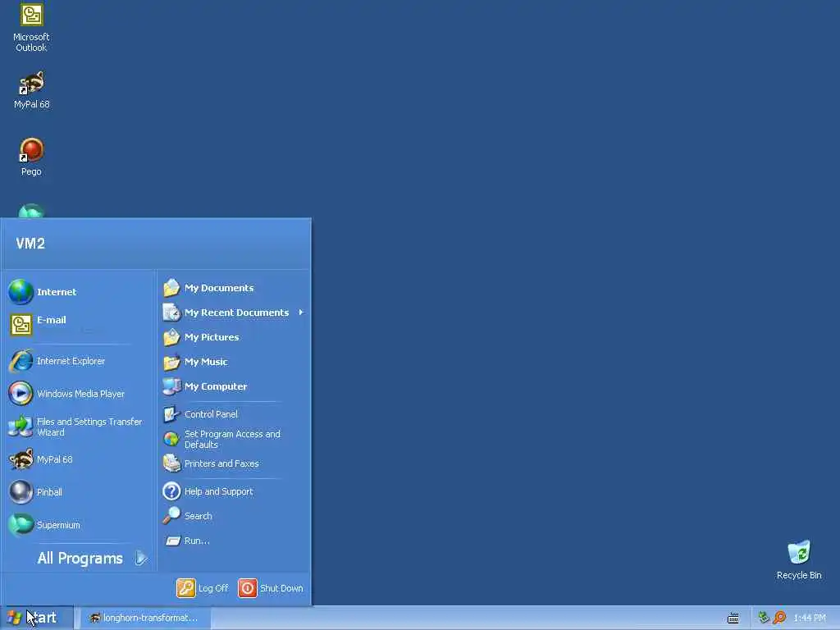
Task: Click the Start button on the taskbar
Action: [35, 618]
